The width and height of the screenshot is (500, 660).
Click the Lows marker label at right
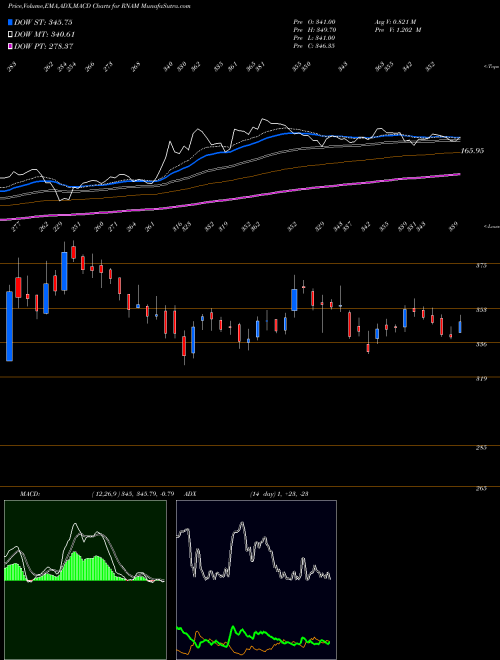point(491,226)
